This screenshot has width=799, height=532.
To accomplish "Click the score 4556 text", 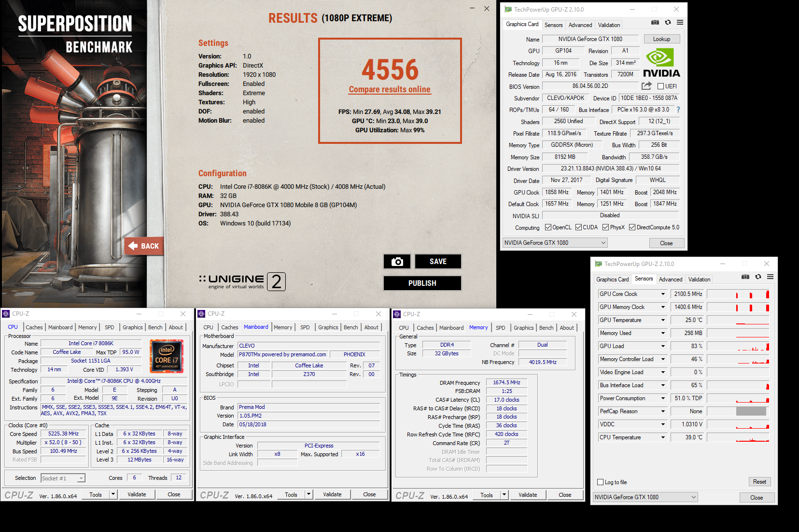I will [390, 70].
